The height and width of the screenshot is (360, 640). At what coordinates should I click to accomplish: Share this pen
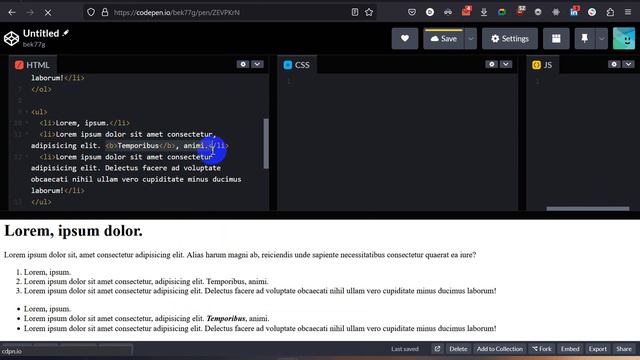[x=624, y=349]
